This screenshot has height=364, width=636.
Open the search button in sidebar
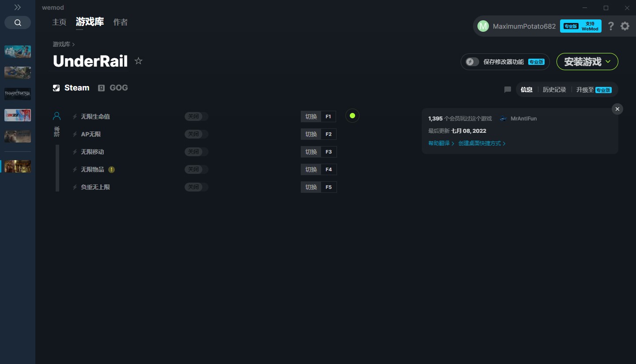point(18,23)
